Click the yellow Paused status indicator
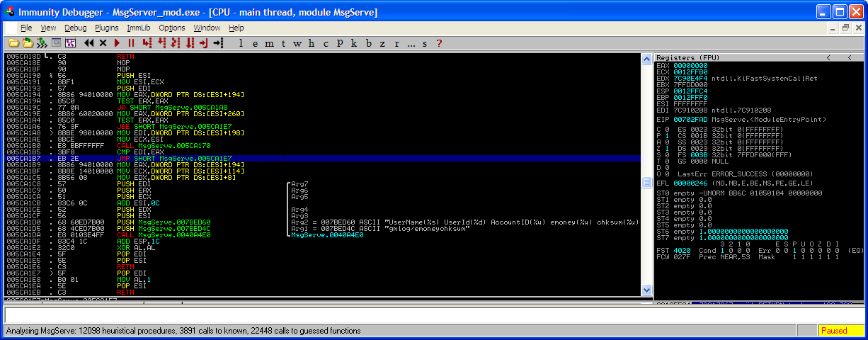Screen dimensions: 868x340 coord(840,331)
